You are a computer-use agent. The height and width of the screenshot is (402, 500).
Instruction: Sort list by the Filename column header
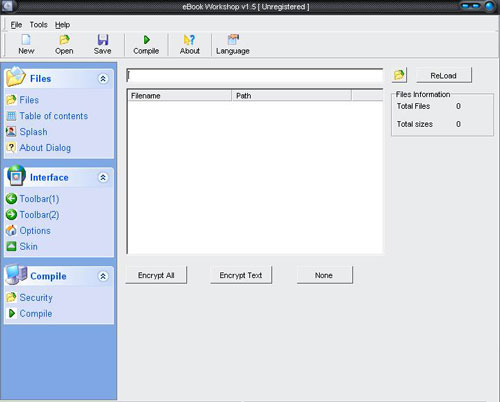pos(179,96)
